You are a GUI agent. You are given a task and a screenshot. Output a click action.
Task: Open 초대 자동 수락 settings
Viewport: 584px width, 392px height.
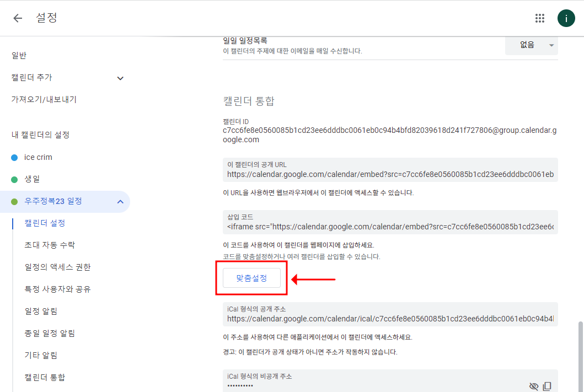tap(50, 245)
